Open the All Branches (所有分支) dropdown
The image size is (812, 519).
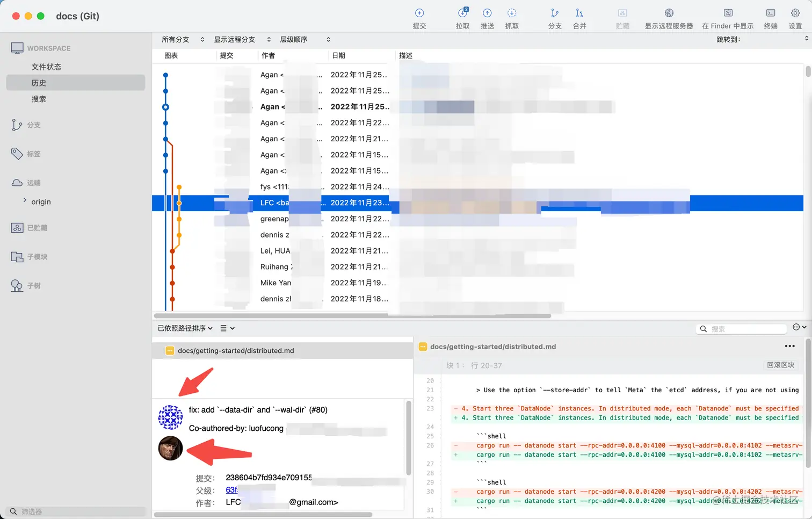(x=183, y=39)
